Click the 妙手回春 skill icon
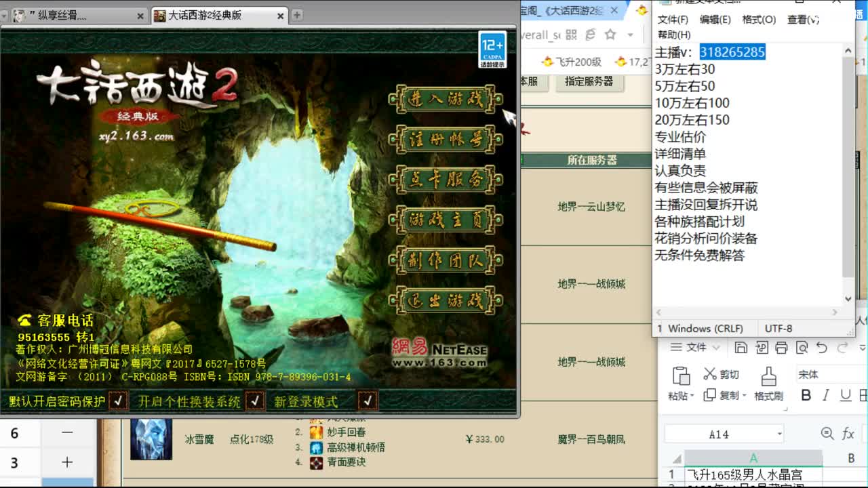Viewport: 868px width, 488px height. coord(316,432)
